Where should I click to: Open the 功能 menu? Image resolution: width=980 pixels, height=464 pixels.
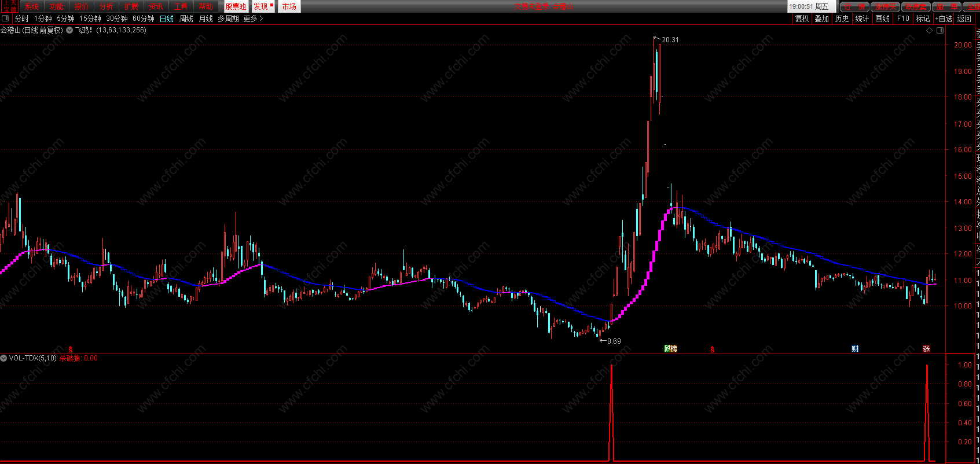click(57, 6)
